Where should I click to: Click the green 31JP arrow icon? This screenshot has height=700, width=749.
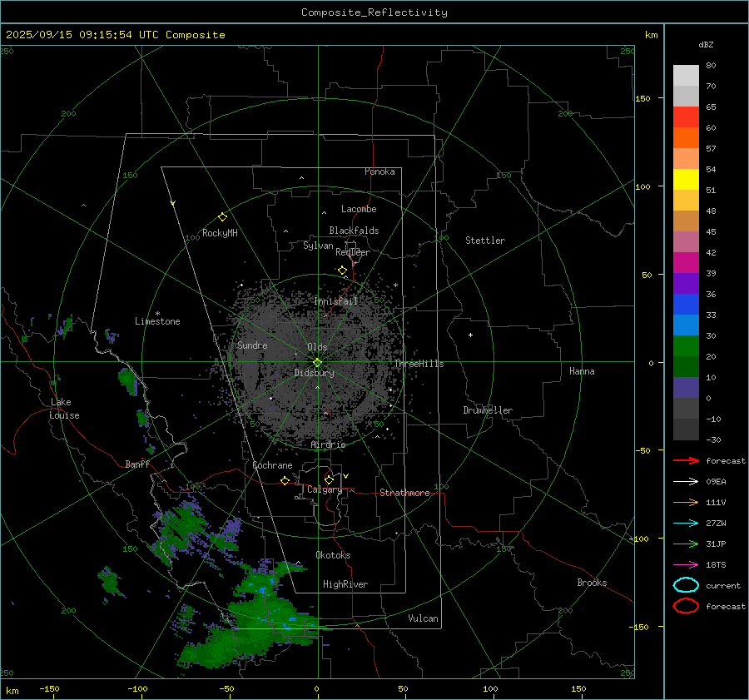pos(686,544)
